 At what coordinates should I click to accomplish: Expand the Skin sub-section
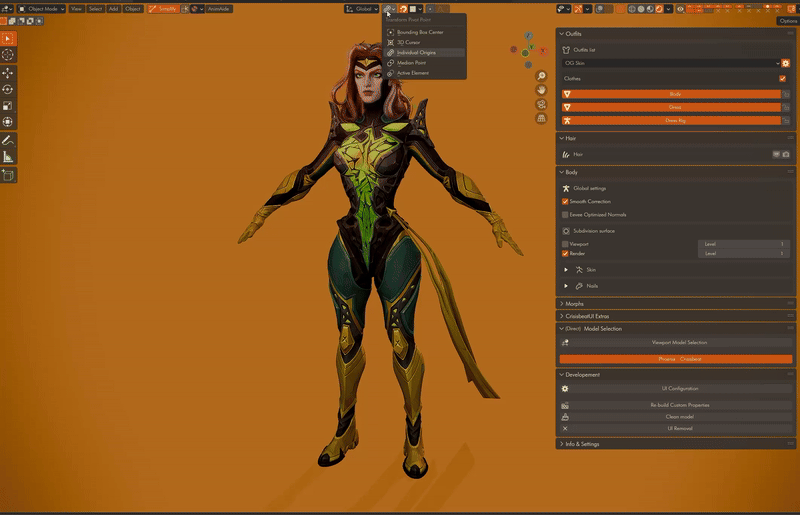click(x=566, y=269)
